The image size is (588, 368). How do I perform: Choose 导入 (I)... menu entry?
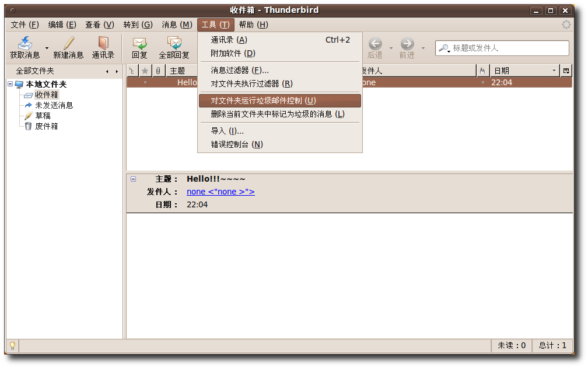coord(280,131)
